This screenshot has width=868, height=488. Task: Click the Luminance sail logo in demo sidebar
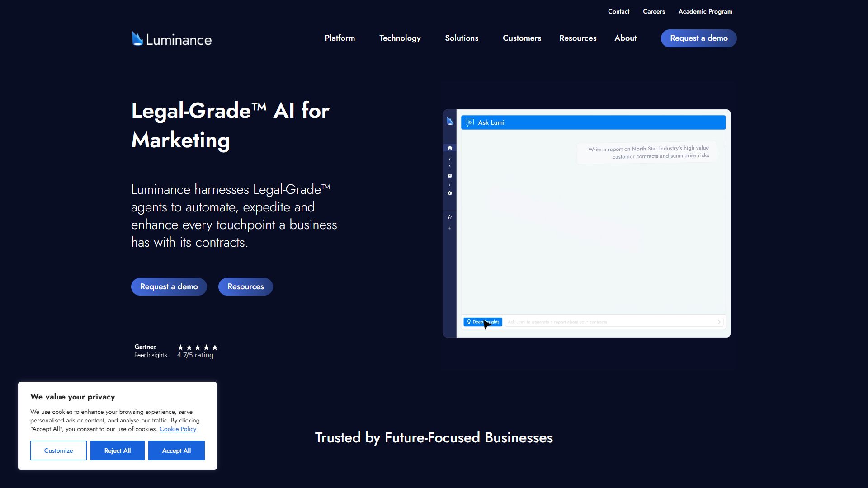(x=450, y=121)
